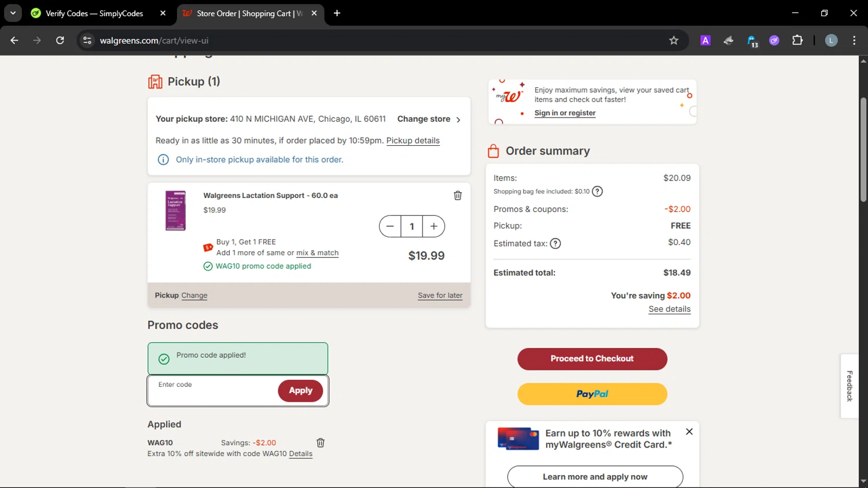Click WAG10 promo code applied text
The width and height of the screenshot is (868, 488).
click(263, 266)
